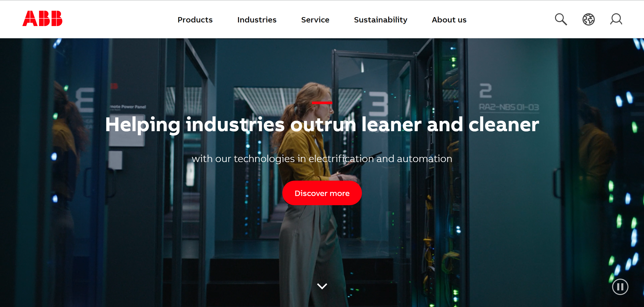Image resolution: width=644 pixels, height=307 pixels.
Task: Open the user account icon
Action: coord(616,19)
